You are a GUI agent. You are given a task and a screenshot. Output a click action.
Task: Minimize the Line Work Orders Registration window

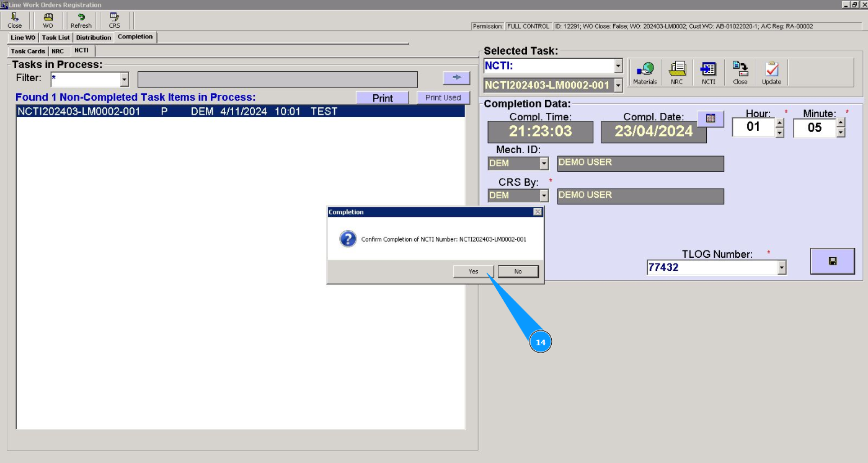[846, 4]
